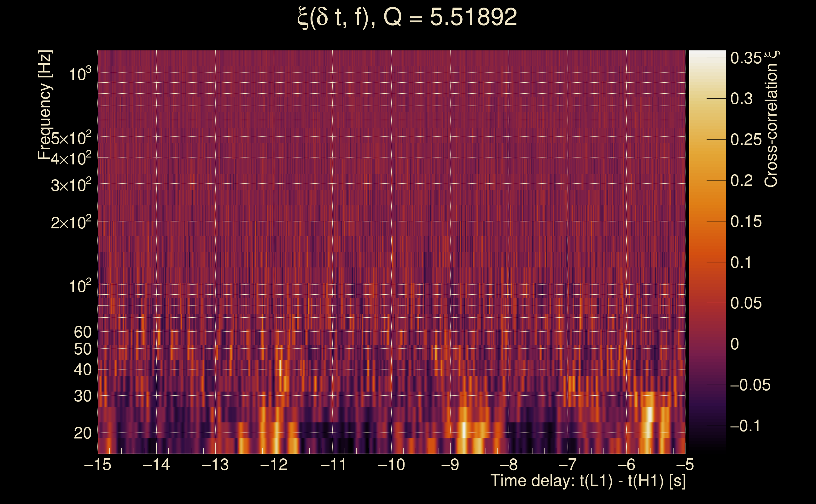Click the -5 x-axis tick label

point(685,465)
